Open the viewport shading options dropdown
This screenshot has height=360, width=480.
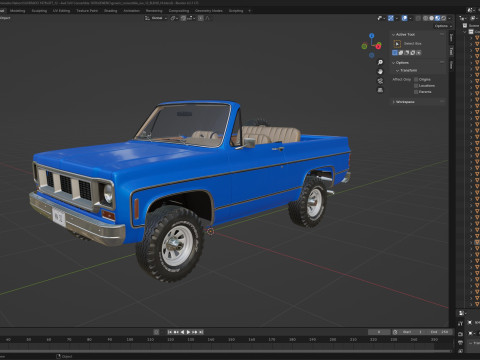450,18
